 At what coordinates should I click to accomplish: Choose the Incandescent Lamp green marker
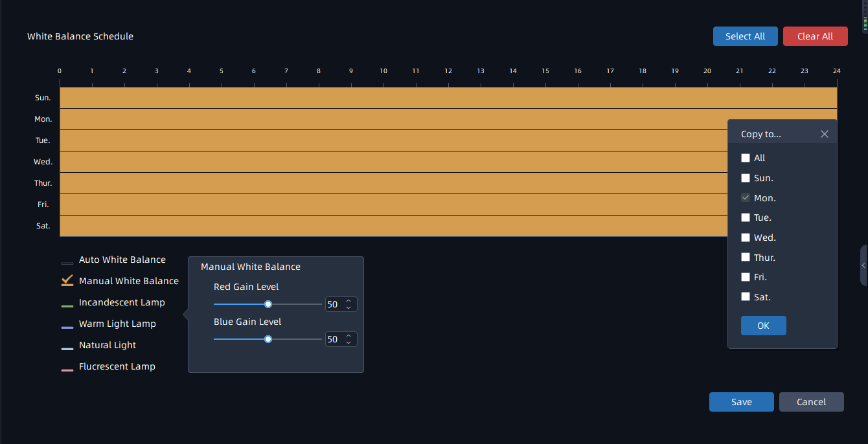coord(67,305)
